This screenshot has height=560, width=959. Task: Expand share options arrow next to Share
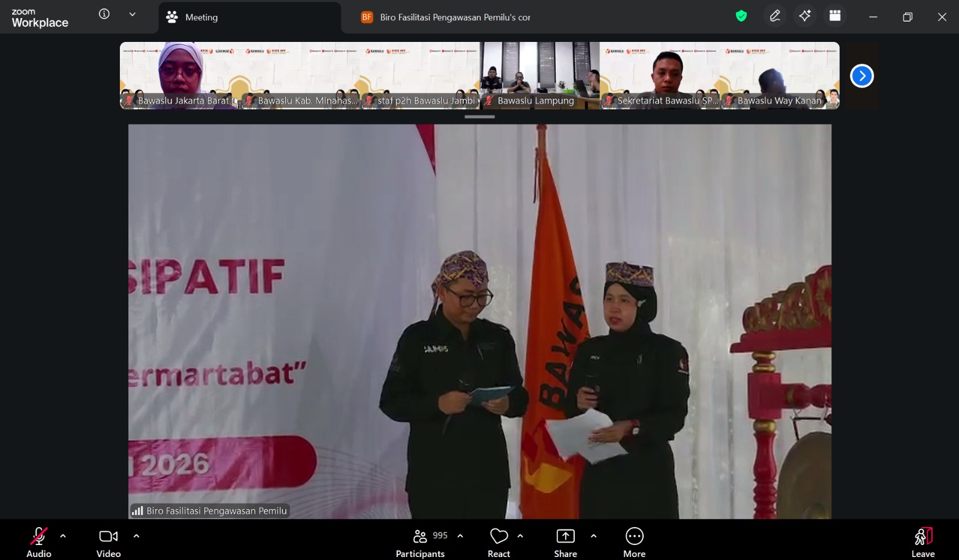(593, 536)
